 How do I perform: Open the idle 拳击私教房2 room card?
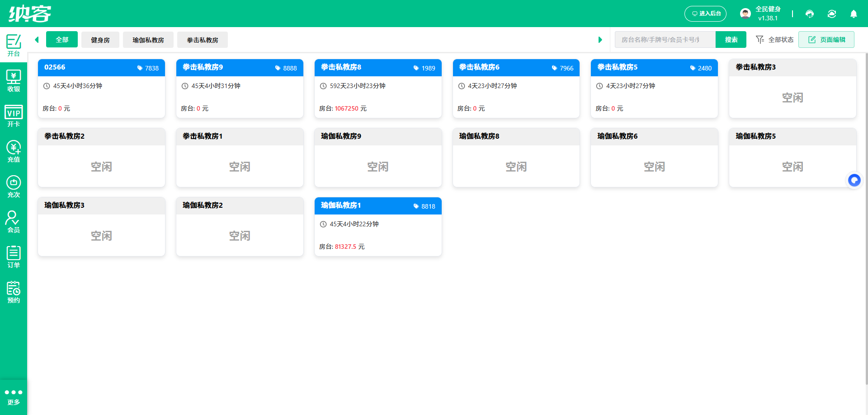101,158
